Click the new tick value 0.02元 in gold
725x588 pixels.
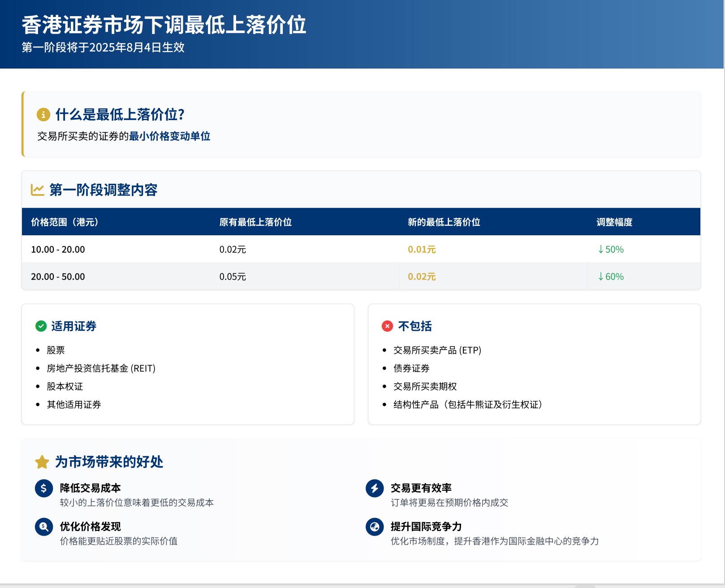point(422,277)
